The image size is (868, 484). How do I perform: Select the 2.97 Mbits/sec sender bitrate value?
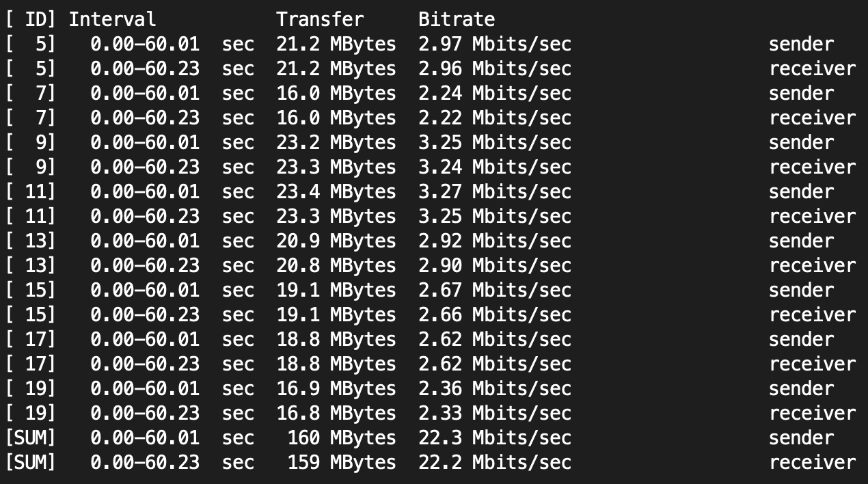pyautogui.click(x=495, y=44)
